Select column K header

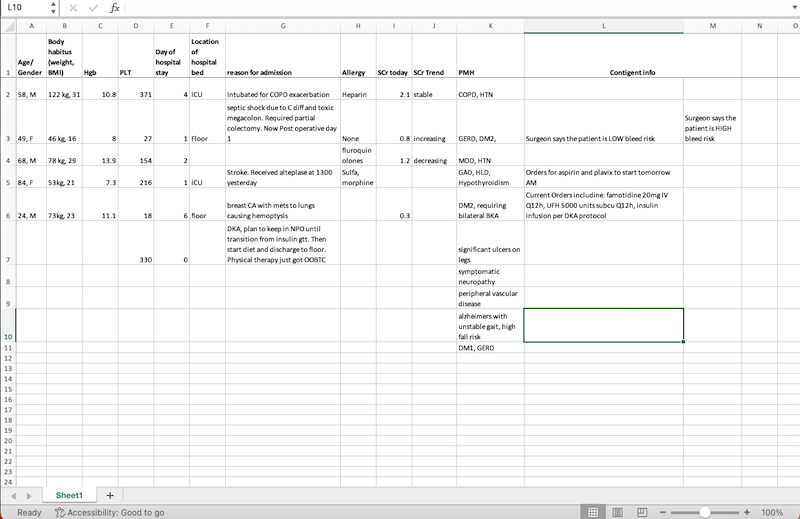[x=490, y=26]
